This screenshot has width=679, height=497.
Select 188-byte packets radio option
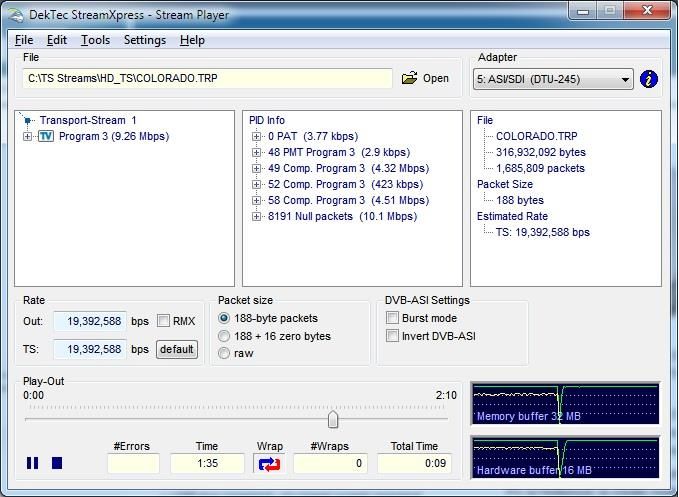[224, 318]
